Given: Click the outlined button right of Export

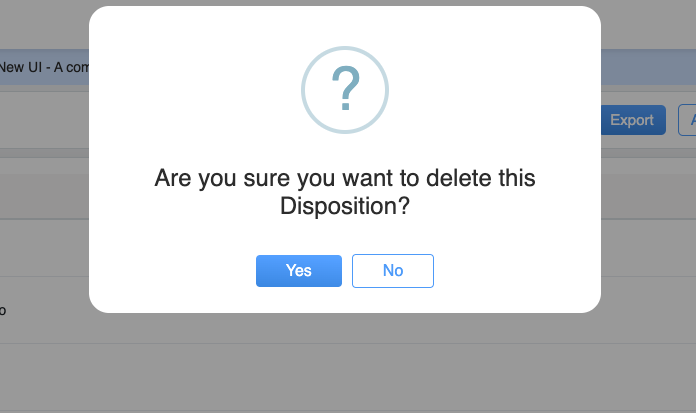Looking at the screenshot, I should pyautogui.click(x=687, y=120).
